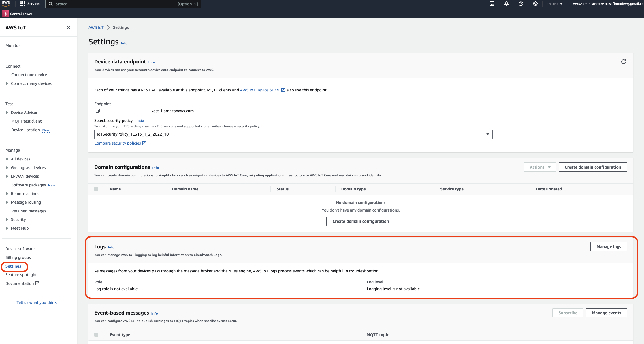644x344 pixels.
Task: Refresh the Device data endpoint panel
Action: click(x=624, y=62)
